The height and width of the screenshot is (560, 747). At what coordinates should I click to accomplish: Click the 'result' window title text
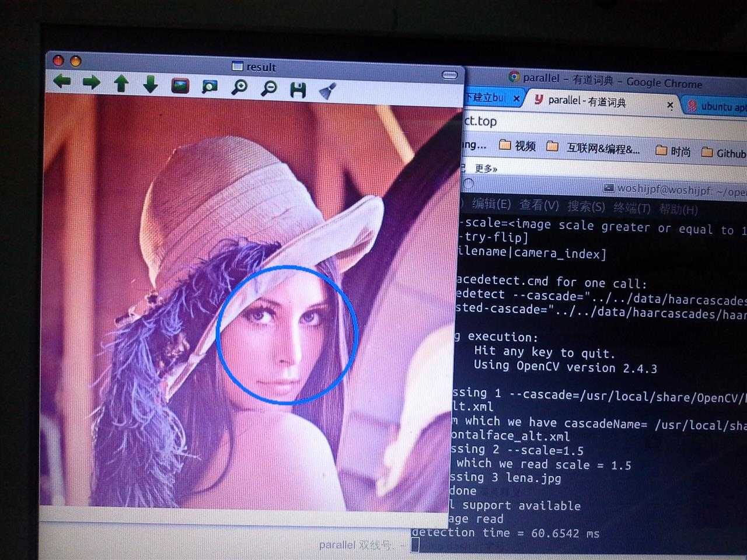point(261,67)
